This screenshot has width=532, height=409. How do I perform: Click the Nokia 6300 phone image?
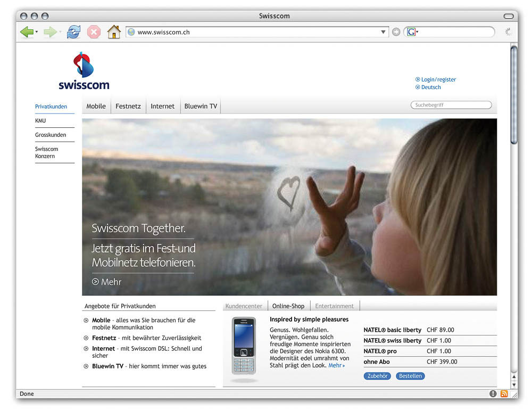coord(244,346)
